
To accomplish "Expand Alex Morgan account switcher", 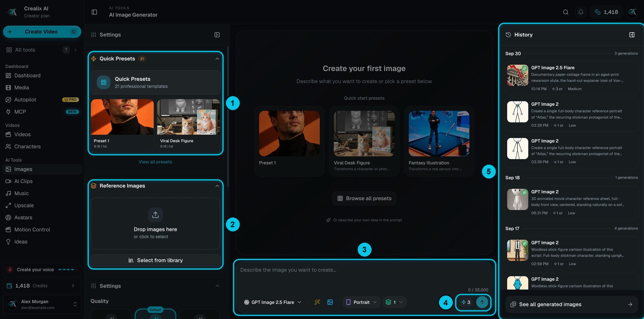I will [42, 304].
